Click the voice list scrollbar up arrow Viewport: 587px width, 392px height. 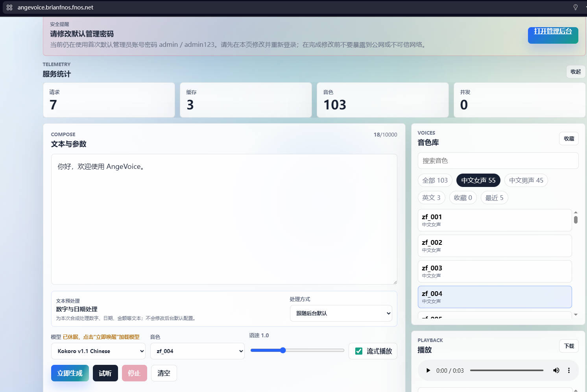click(x=576, y=212)
